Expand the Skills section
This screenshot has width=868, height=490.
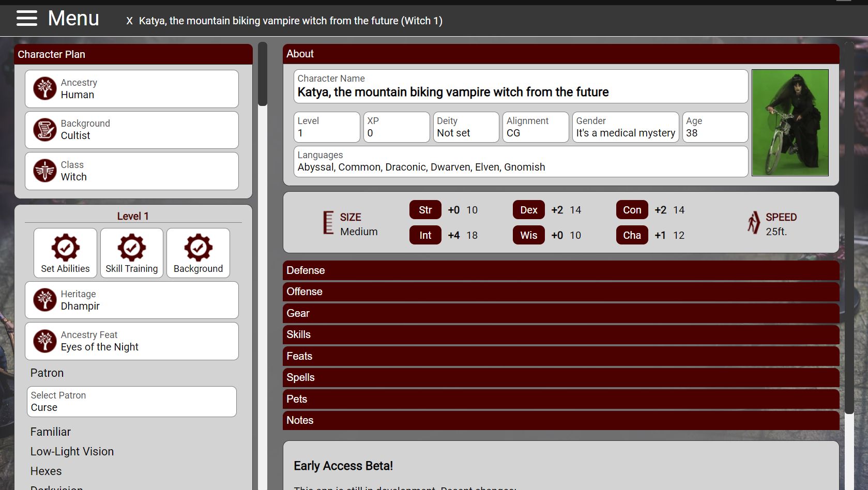[560, 334]
